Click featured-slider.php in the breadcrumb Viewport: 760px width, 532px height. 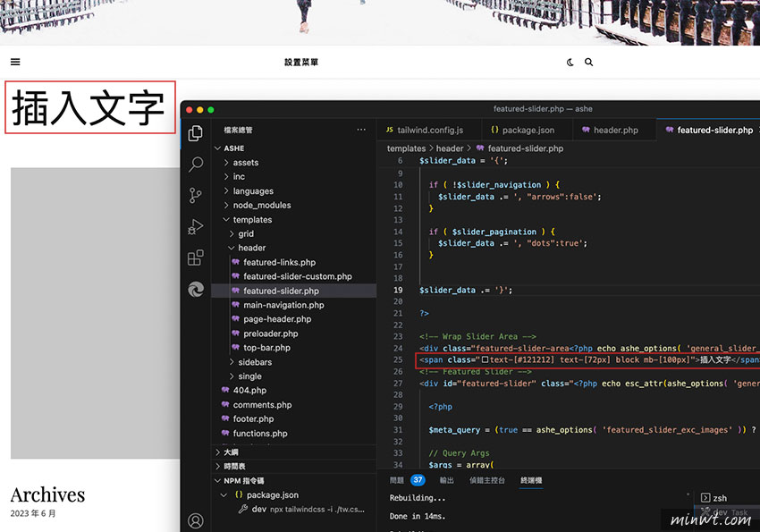[x=526, y=148]
